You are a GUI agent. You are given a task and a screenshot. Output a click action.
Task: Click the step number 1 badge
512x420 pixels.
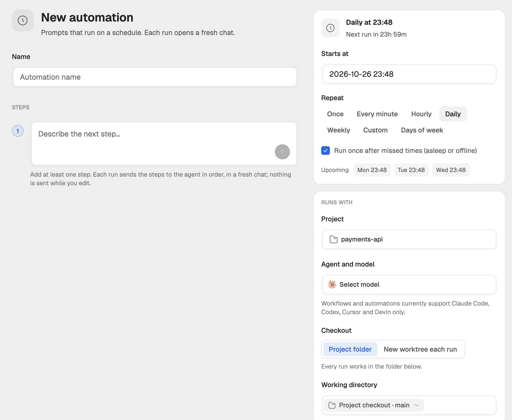pos(18,131)
